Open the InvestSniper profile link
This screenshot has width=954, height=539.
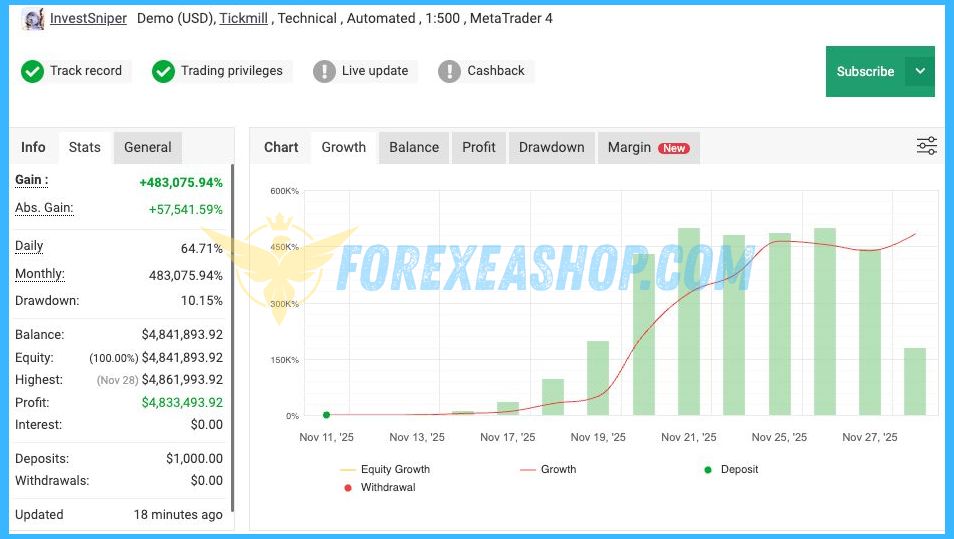88,18
